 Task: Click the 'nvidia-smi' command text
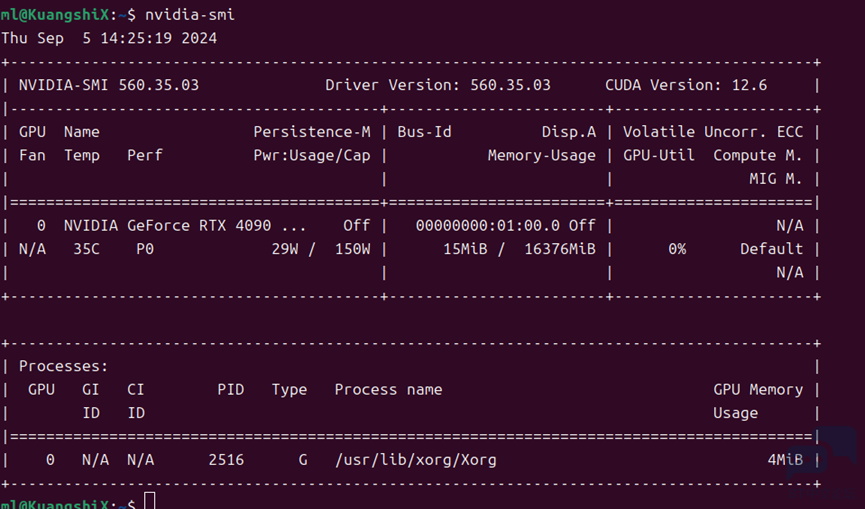pyautogui.click(x=190, y=14)
